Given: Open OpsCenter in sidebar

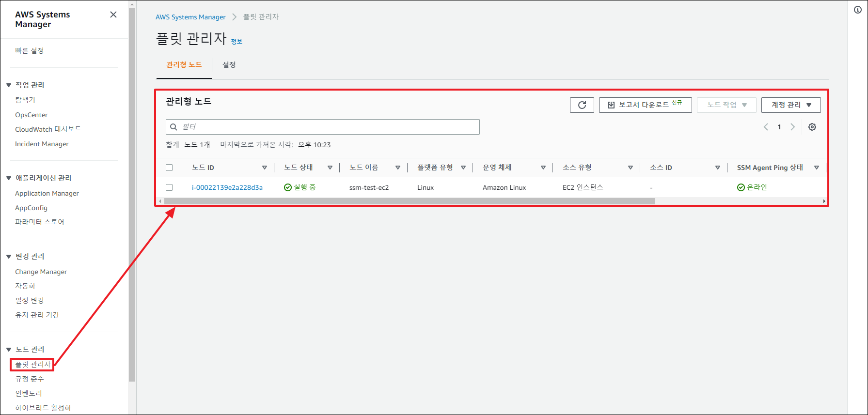Looking at the screenshot, I should 32,115.
